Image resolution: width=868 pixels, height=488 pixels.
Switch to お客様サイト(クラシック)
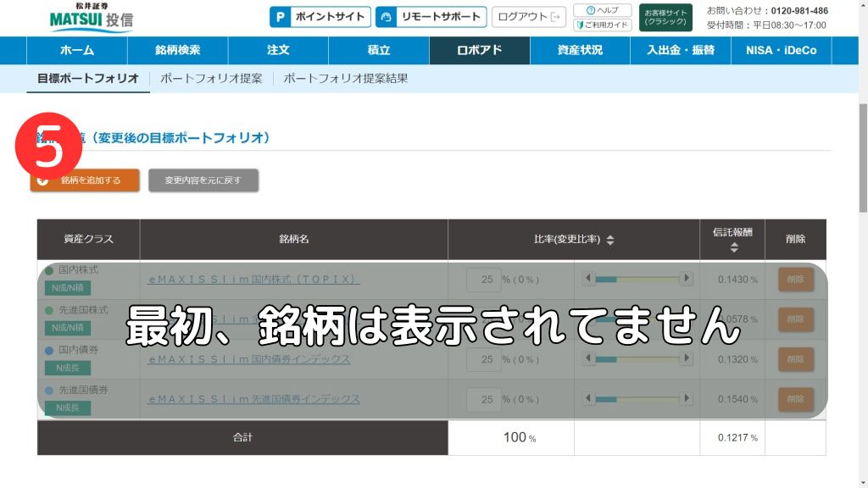(x=665, y=17)
